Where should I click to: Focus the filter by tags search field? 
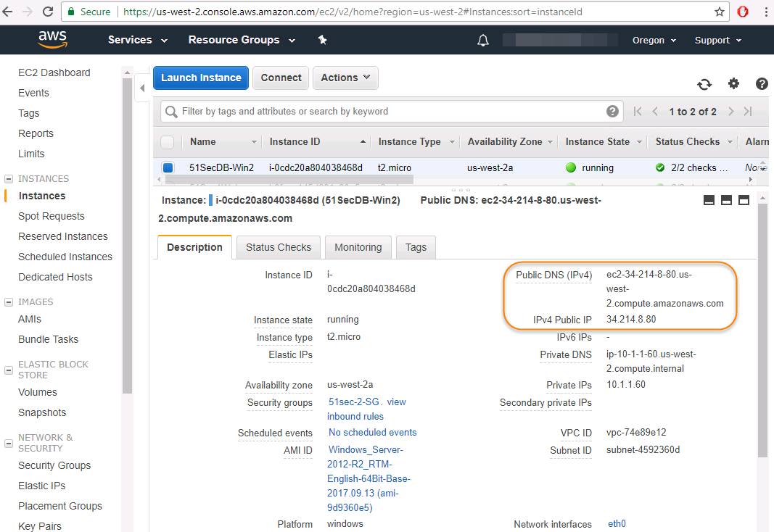[x=390, y=112]
